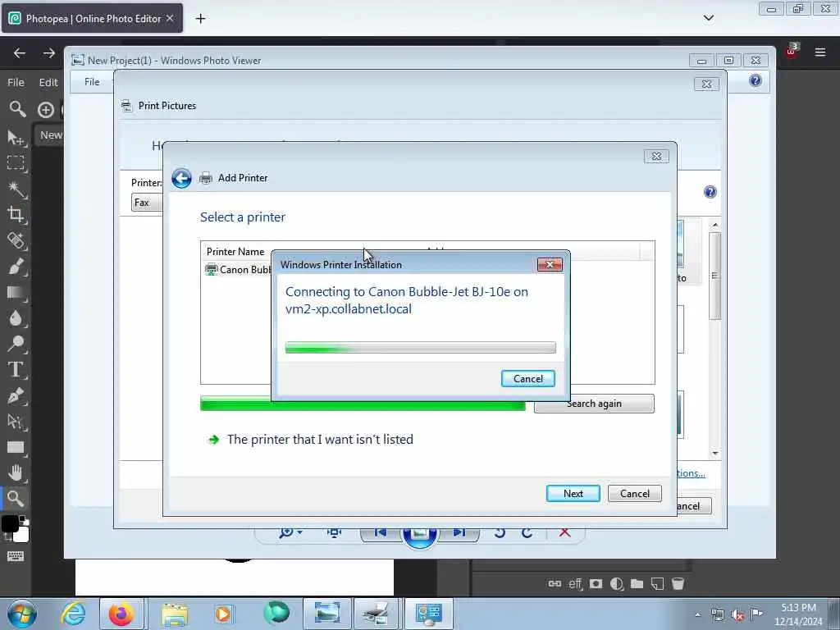This screenshot has height=630, width=840.
Task: Select the Blur drop tool
Action: click(x=16, y=317)
